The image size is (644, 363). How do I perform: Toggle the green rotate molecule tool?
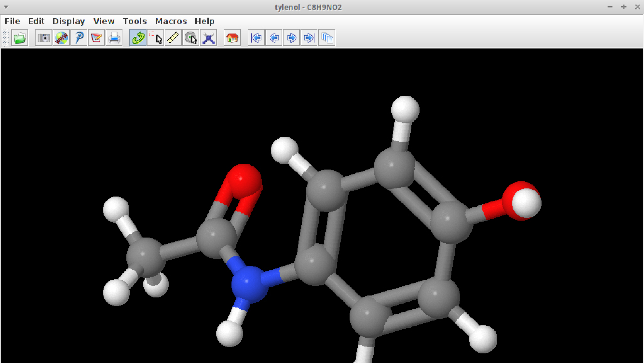(138, 38)
